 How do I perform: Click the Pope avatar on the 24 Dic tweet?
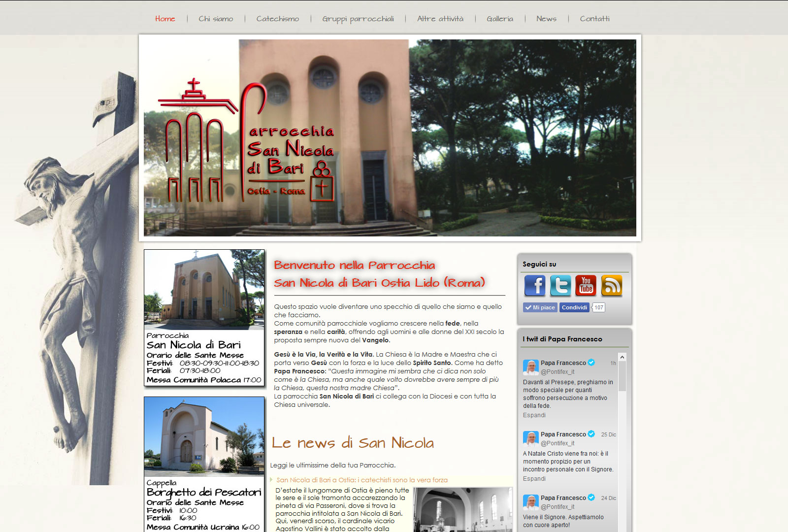point(531,502)
